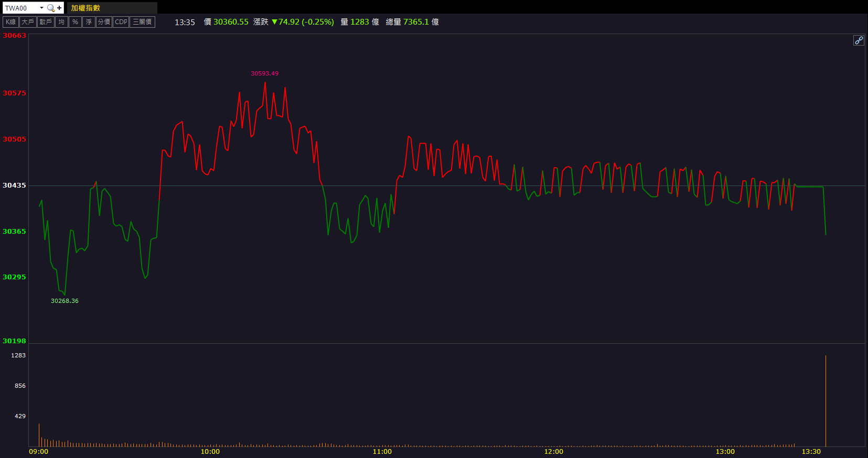Toggle the 大戶 indicator button
The width and height of the screenshot is (868, 458).
(28, 22)
